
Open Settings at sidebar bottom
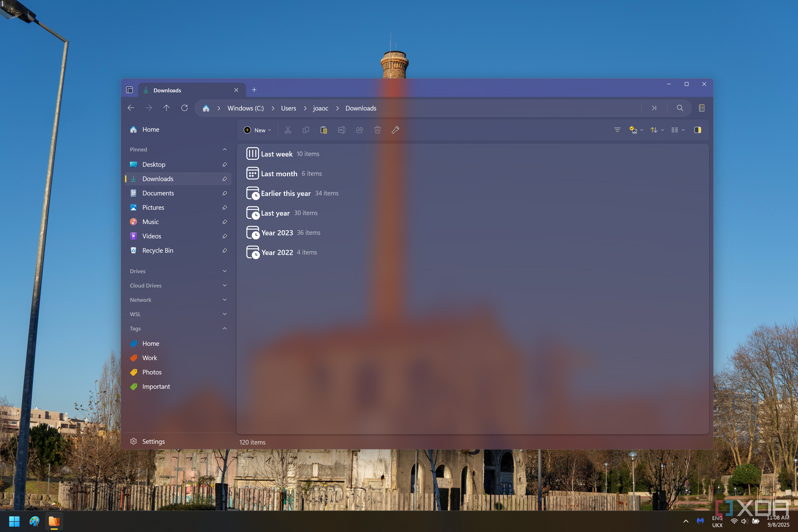click(178, 441)
